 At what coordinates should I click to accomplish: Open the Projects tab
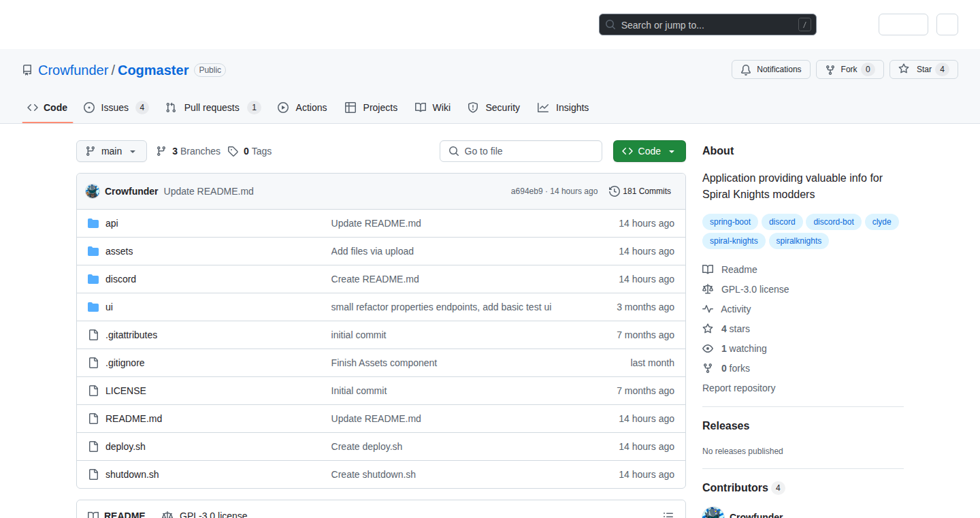[372, 108]
